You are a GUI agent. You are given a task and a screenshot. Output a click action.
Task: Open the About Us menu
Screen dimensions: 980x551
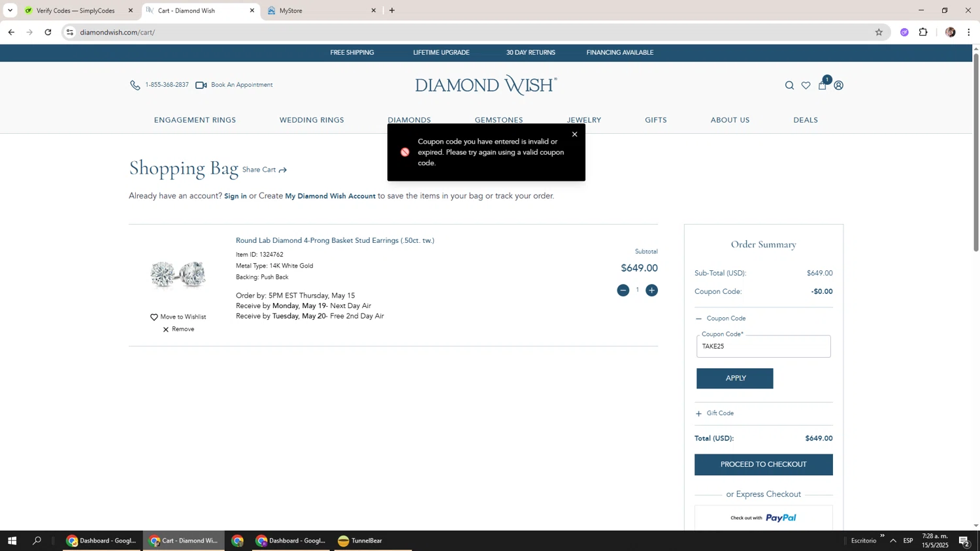pos(730,120)
